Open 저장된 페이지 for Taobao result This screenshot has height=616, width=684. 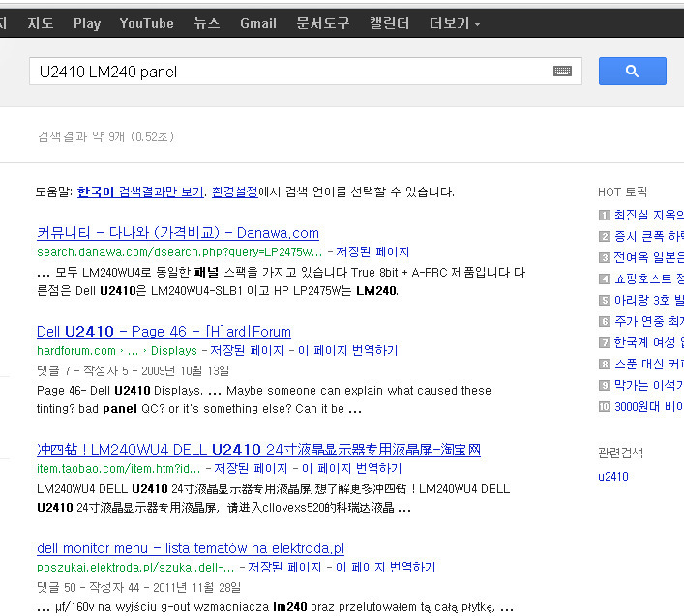pos(251,469)
